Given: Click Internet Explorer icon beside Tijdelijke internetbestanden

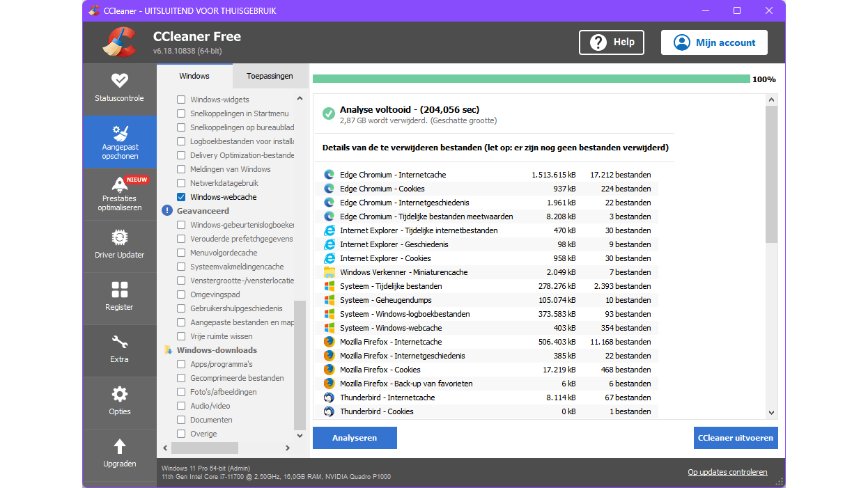Looking at the screenshot, I should click(330, 230).
